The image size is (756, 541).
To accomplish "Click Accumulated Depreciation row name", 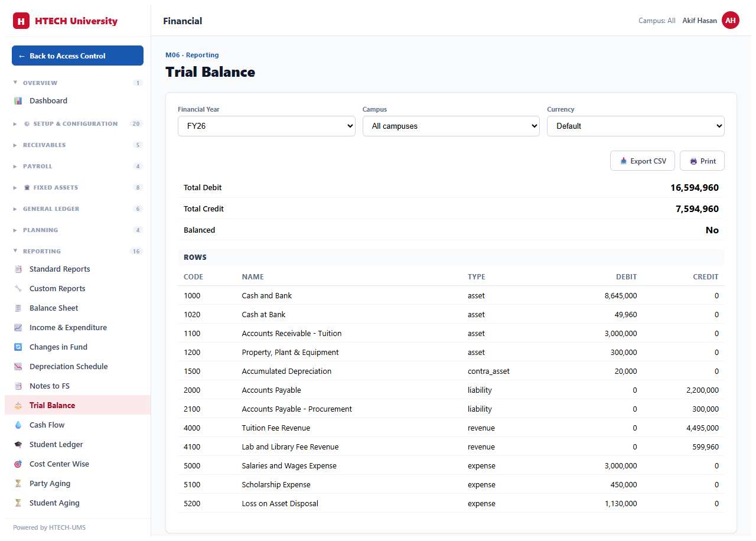I will [x=286, y=371].
